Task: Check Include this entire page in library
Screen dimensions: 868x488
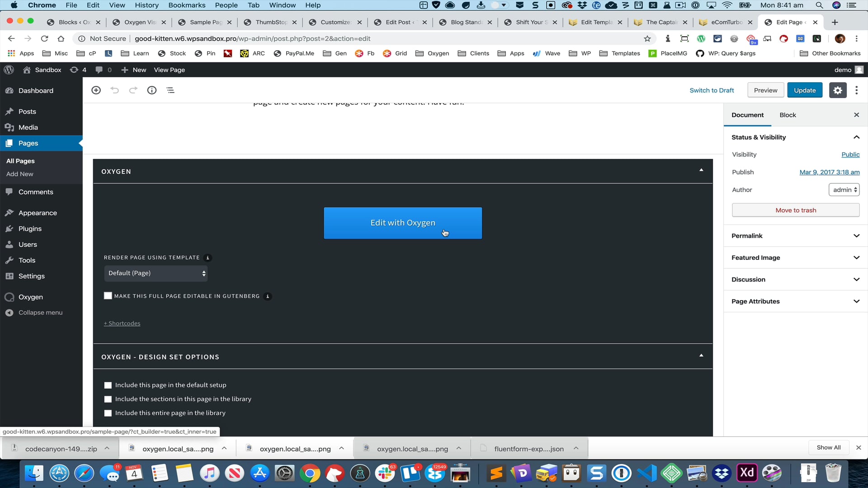Action: click(108, 413)
